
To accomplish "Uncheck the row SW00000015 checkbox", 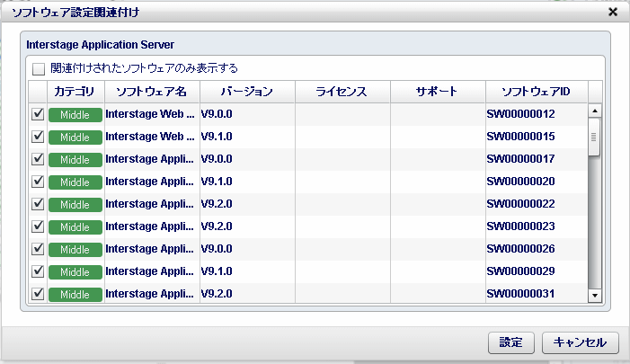I will coord(38,137).
